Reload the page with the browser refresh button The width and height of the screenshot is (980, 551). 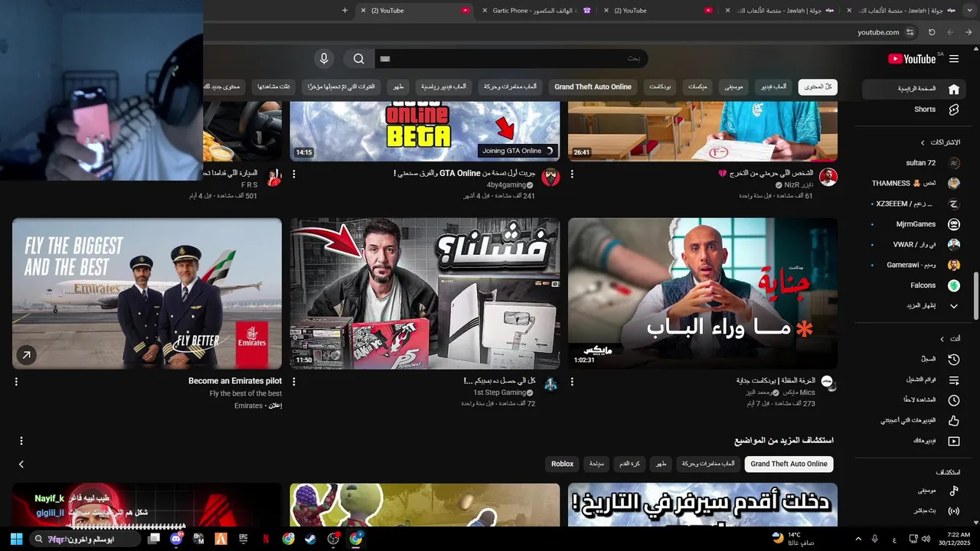932,32
